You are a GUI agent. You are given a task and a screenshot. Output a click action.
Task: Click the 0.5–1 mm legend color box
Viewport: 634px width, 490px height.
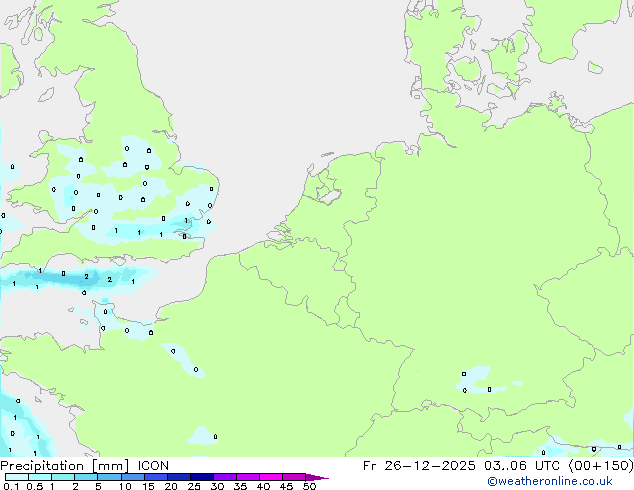coord(40,477)
